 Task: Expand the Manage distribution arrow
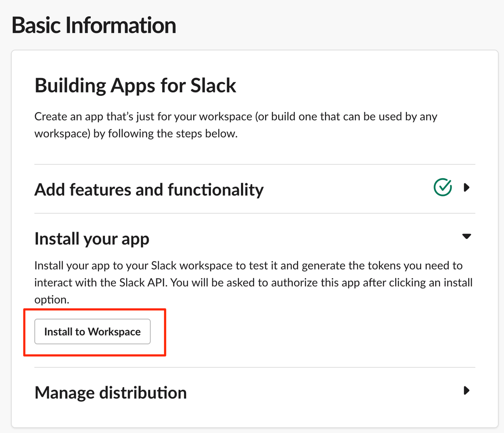tap(466, 391)
